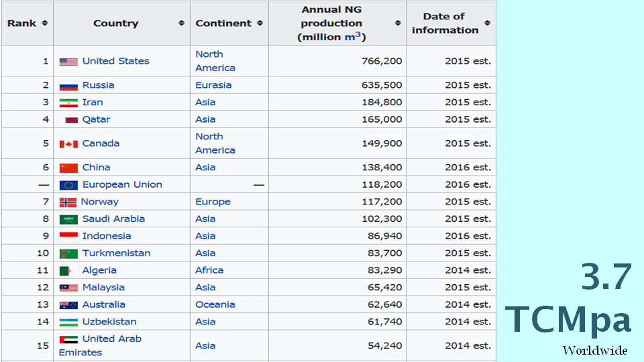Click the Russia flag icon
This screenshot has width=644, height=362.
click(x=68, y=86)
